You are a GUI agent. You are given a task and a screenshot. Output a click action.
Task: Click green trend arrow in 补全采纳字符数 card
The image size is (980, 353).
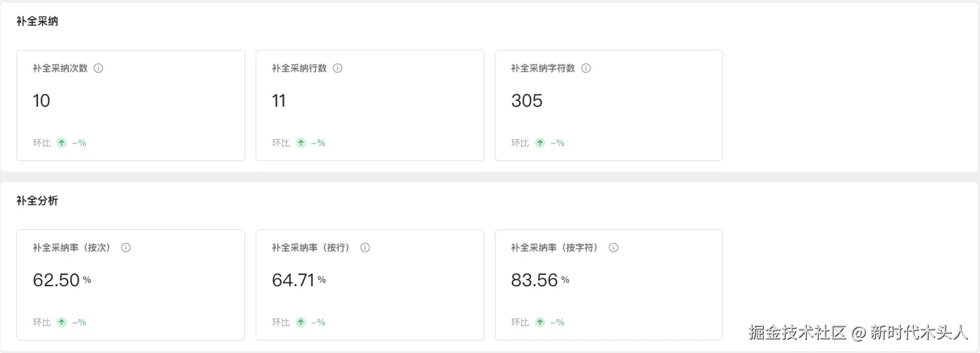pyautogui.click(x=540, y=143)
